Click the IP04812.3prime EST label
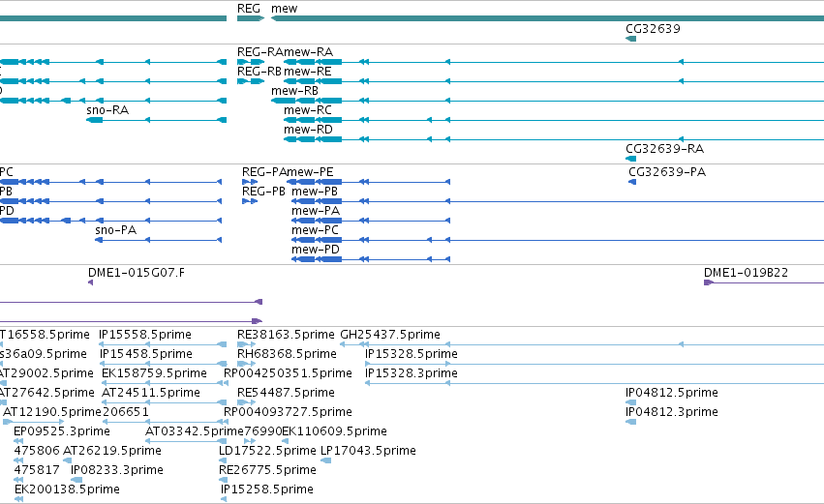The height and width of the screenshot is (504, 824). pos(672,413)
